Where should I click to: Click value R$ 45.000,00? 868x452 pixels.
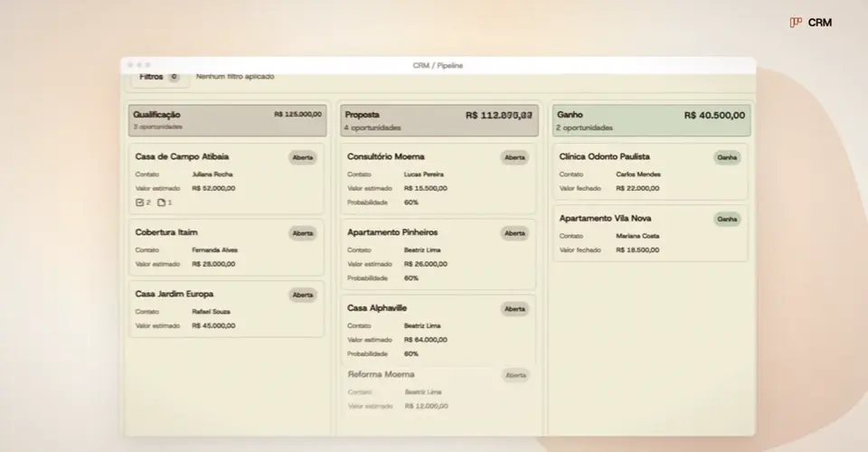coord(213,325)
